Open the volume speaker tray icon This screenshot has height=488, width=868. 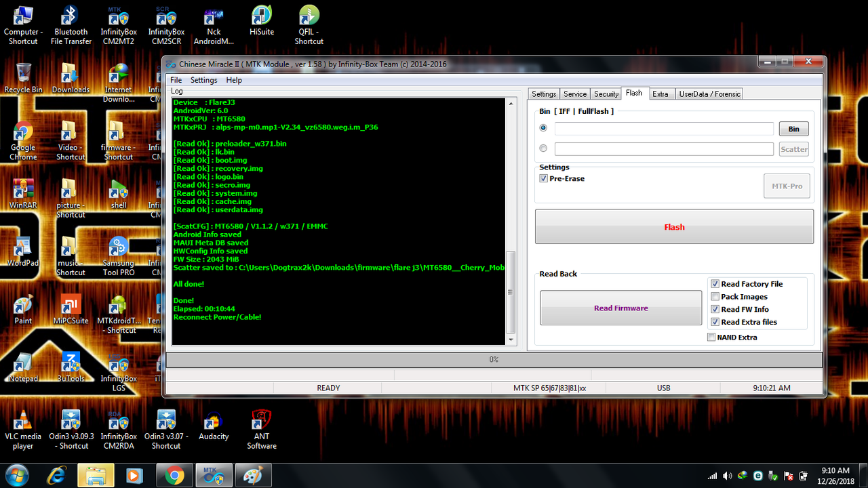[728, 476]
